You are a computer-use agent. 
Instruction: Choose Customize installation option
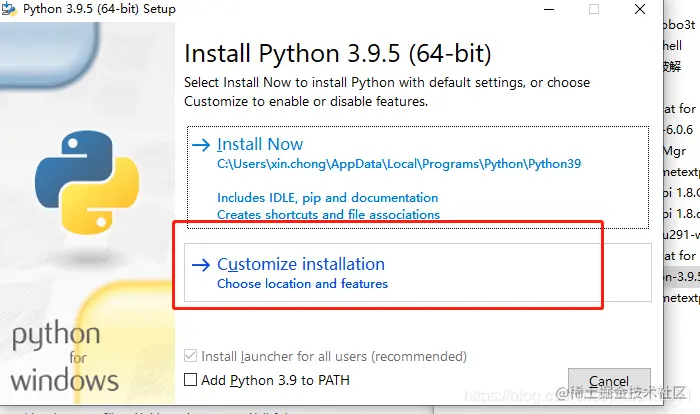[x=300, y=265]
